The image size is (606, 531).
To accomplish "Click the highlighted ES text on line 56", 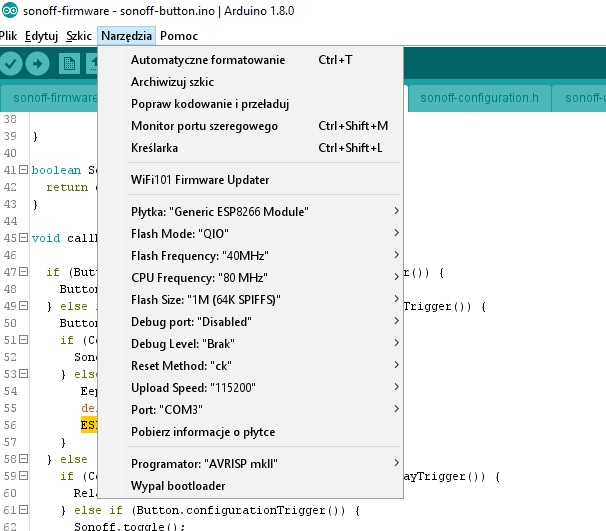I will click(89, 425).
